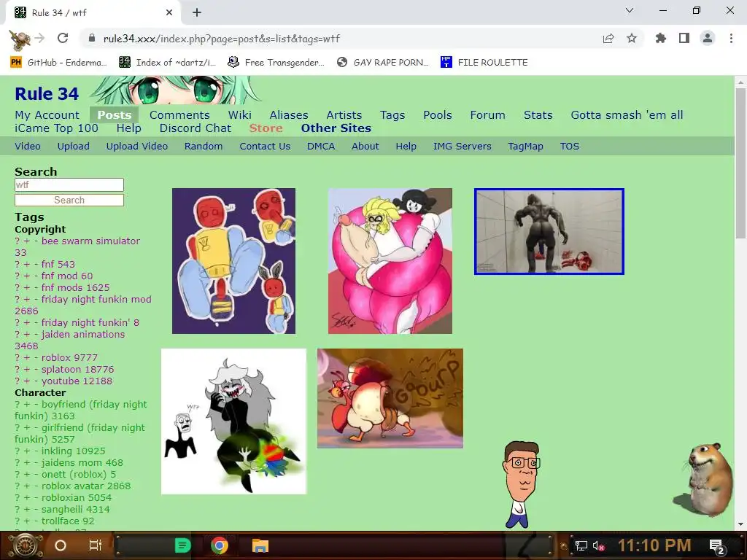Share this page using the share icon
Viewport: 747px width, 560px height.
(608, 39)
